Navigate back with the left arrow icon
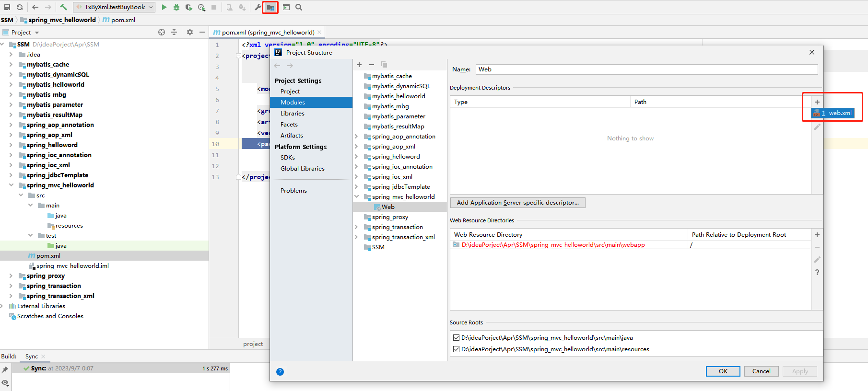Image resolution: width=868 pixels, height=391 pixels. pyautogui.click(x=35, y=7)
